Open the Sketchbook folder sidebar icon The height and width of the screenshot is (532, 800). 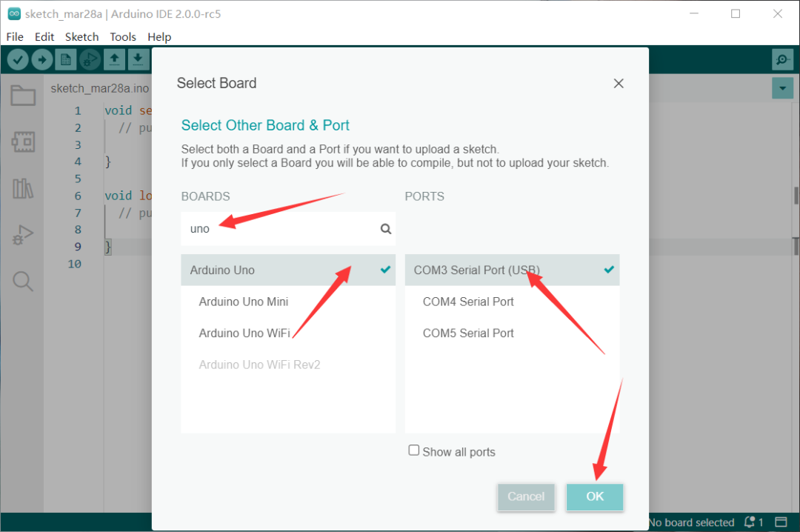pyautogui.click(x=23, y=95)
